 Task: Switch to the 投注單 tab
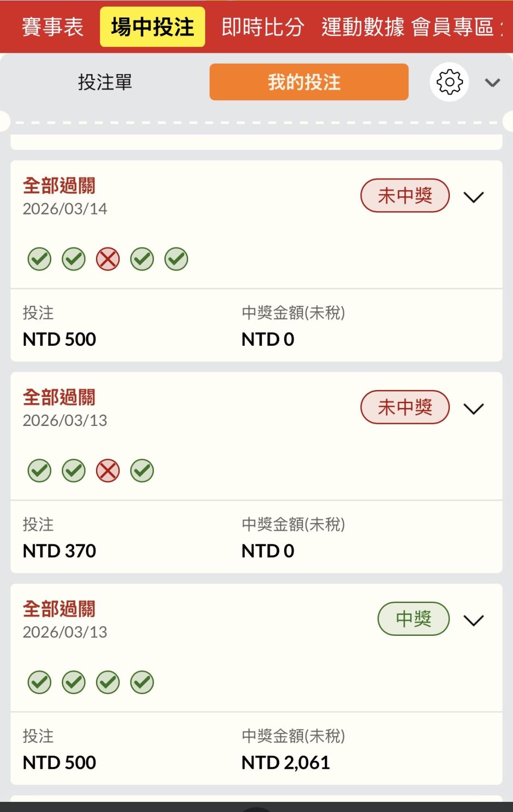tap(105, 82)
